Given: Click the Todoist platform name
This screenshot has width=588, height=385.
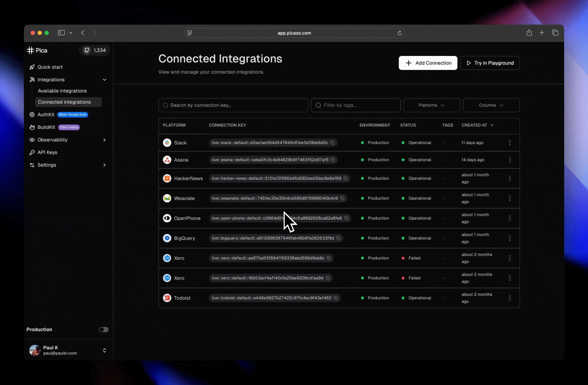Looking at the screenshot, I should (x=182, y=298).
